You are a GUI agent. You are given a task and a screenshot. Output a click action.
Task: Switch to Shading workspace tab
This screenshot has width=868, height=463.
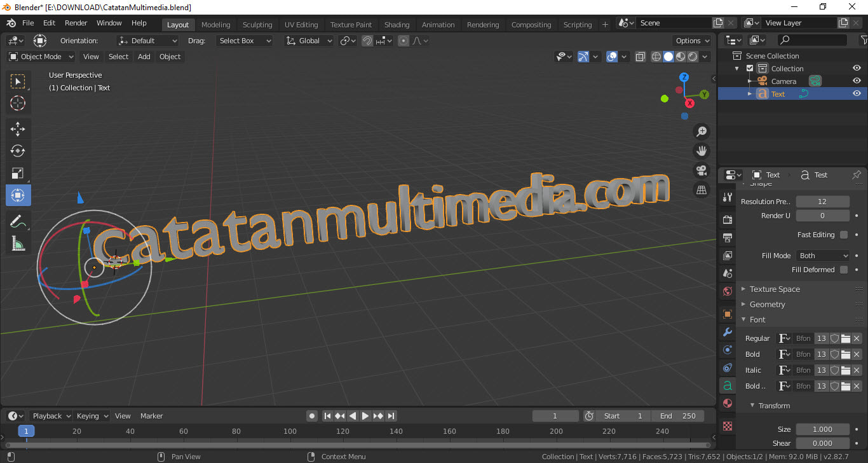point(397,25)
